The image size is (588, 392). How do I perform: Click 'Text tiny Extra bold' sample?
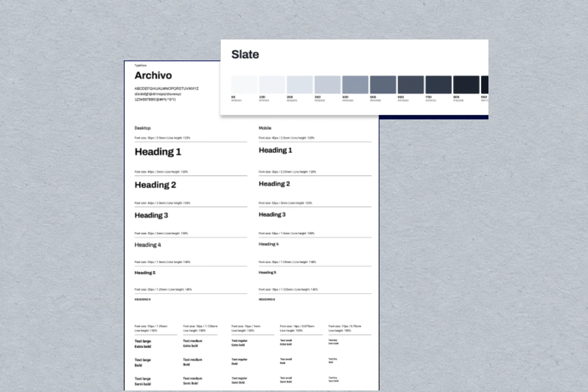pyautogui.click(x=333, y=342)
